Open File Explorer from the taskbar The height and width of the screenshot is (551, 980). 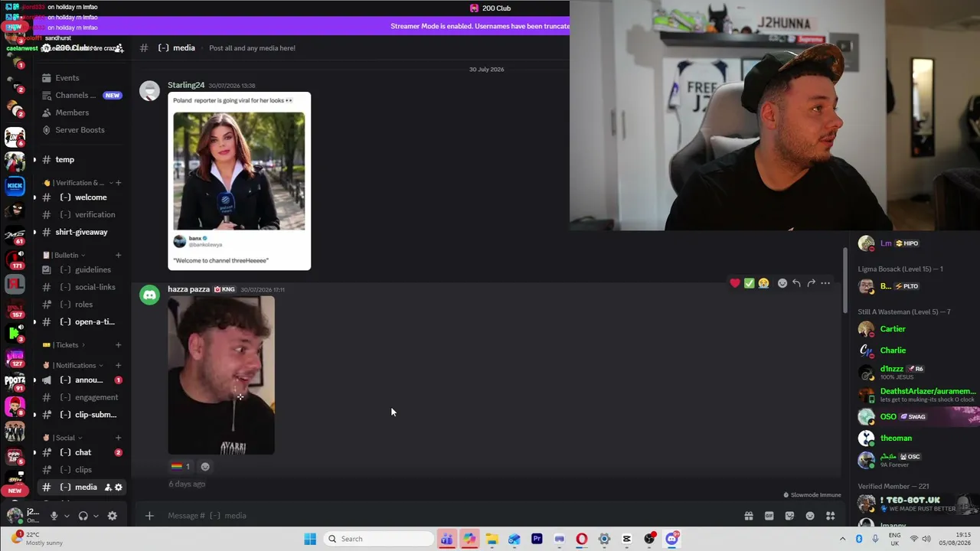coord(492,539)
